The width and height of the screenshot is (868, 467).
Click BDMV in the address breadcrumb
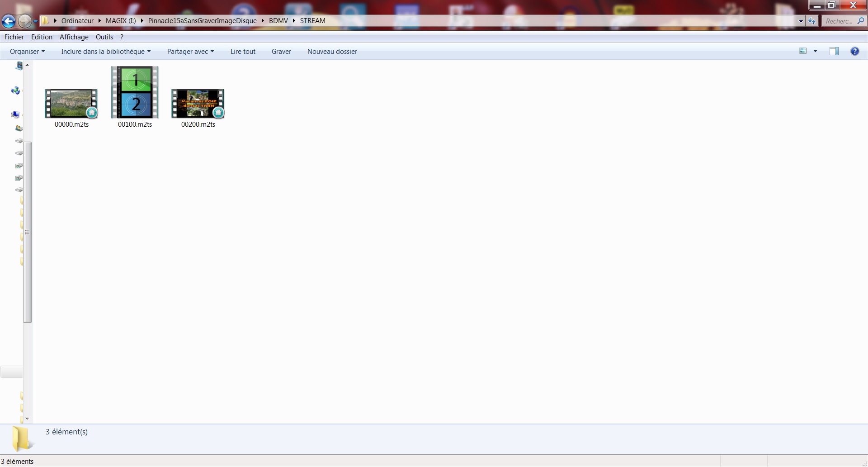[x=278, y=21]
